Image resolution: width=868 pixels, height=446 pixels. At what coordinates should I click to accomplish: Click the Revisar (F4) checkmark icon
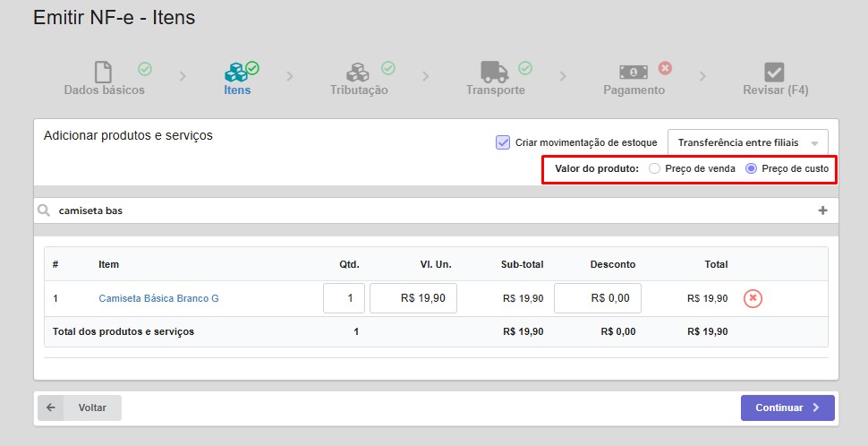click(775, 72)
